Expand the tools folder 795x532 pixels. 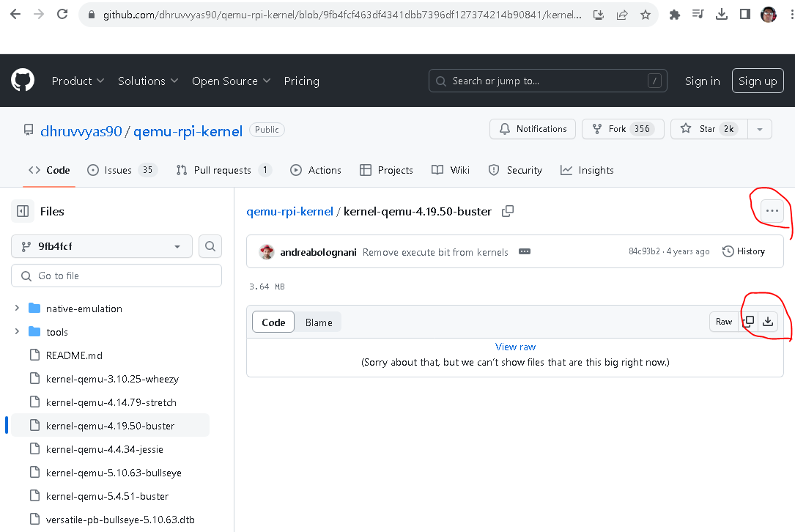point(17,332)
